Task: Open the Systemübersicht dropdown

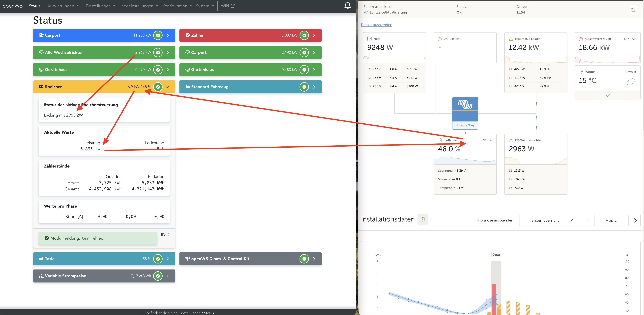Action: pyautogui.click(x=551, y=220)
